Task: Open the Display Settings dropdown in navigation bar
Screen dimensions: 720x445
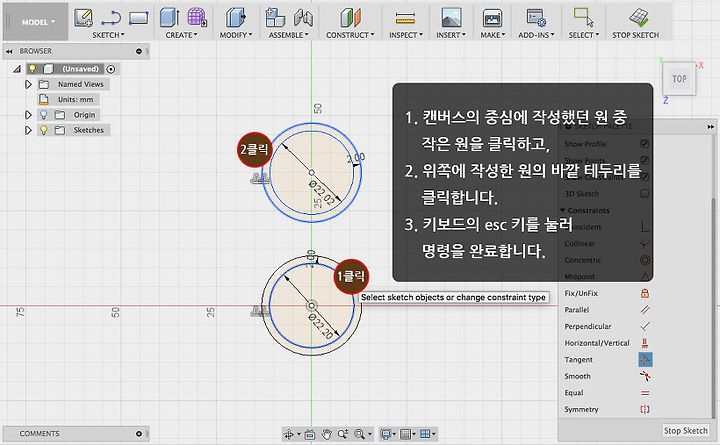Action: click(388, 434)
